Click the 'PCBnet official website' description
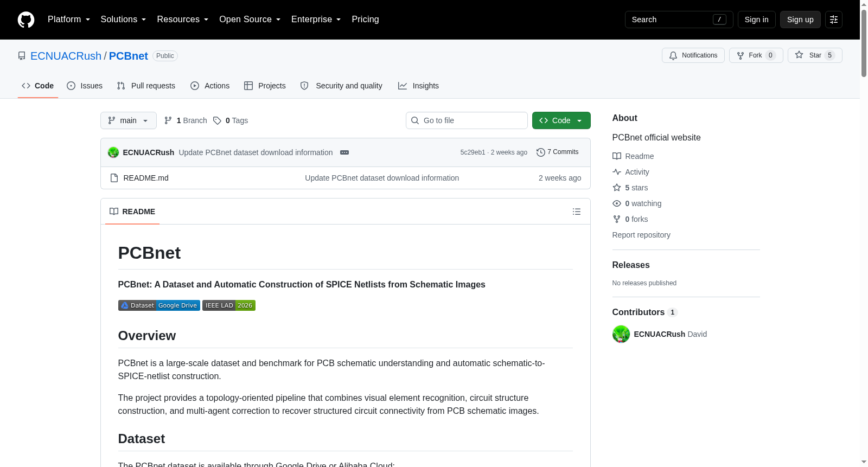The width and height of the screenshot is (868, 467). 656,138
